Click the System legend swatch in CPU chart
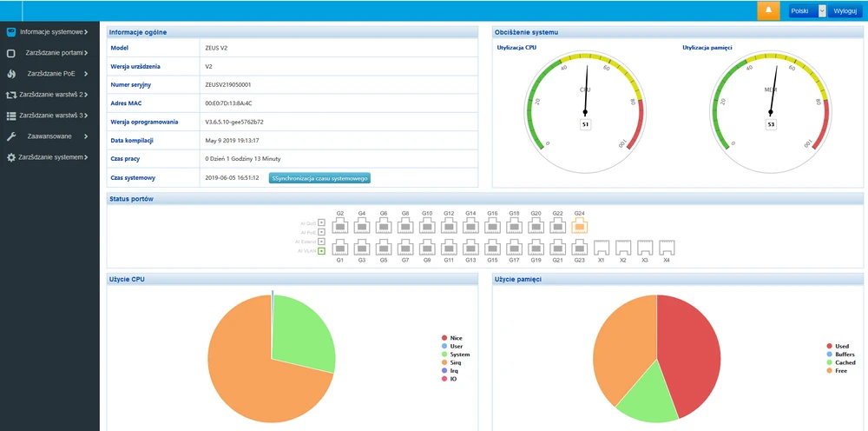The width and height of the screenshot is (868, 431). pyautogui.click(x=444, y=355)
